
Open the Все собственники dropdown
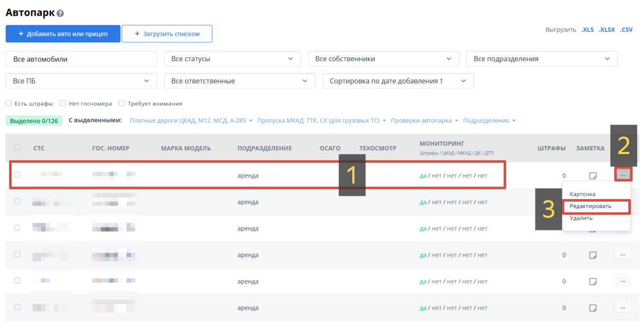point(383,59)
